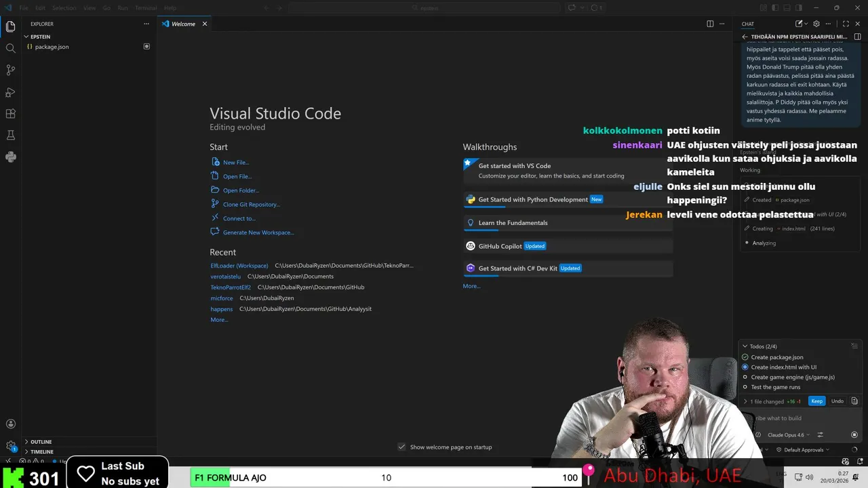The height and width of the screenshot is (488, 868).
Task: Open index.html reference in chat
Action: (x=791, y=228)
